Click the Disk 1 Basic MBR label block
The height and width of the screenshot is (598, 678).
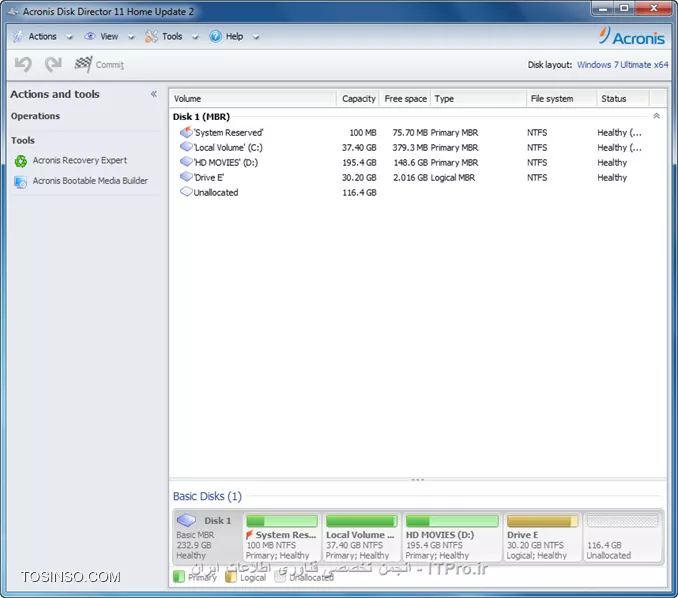207,537
